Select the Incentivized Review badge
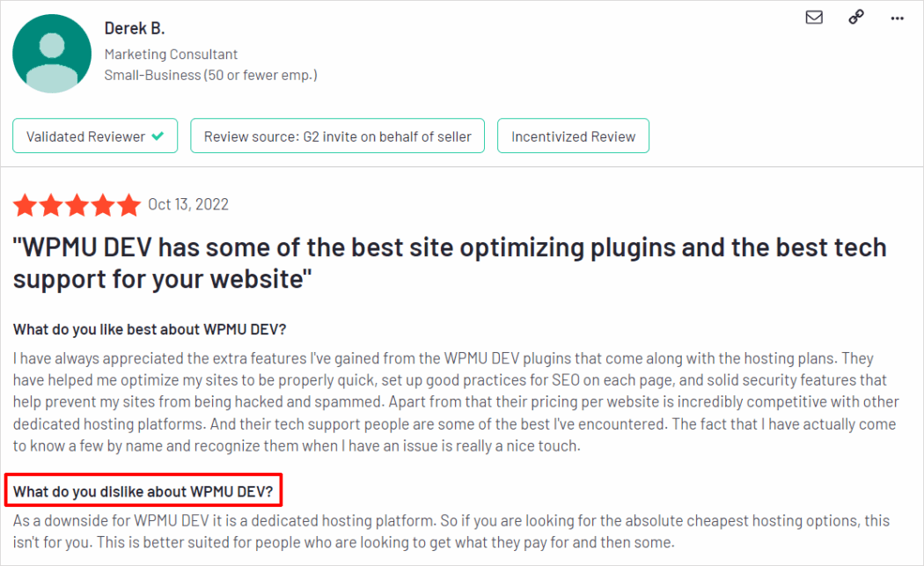 pyautogui.click(x=573, y=136)
